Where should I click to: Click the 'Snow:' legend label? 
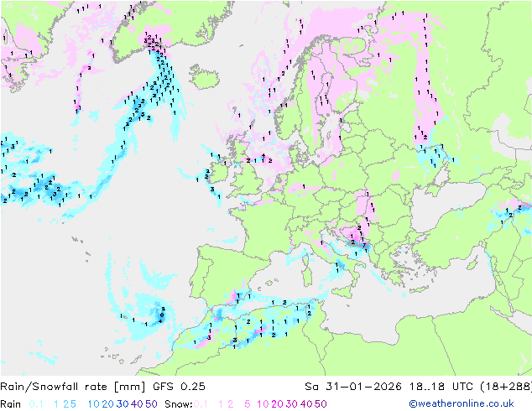click(179, 404)
